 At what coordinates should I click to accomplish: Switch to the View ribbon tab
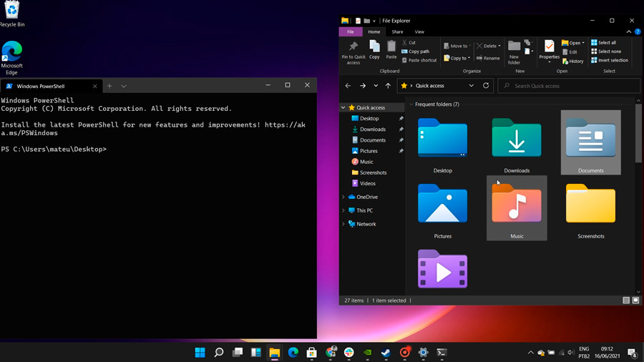419,31
